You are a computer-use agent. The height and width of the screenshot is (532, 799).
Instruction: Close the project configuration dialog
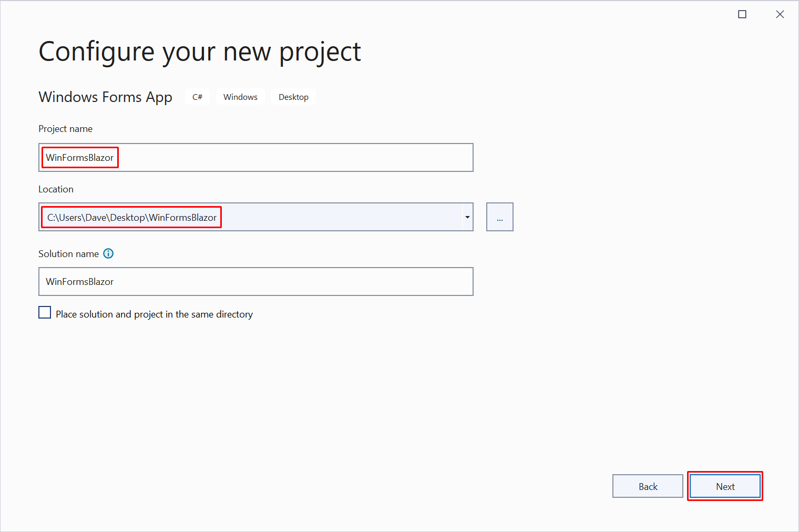coord(780,14)
